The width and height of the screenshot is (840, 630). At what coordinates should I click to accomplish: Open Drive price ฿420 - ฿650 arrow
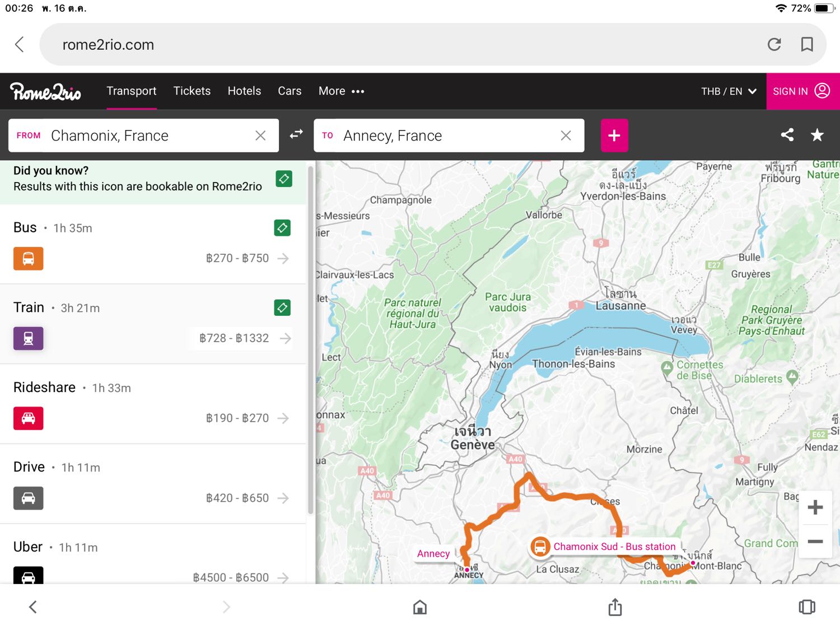[x=284, y=498]
